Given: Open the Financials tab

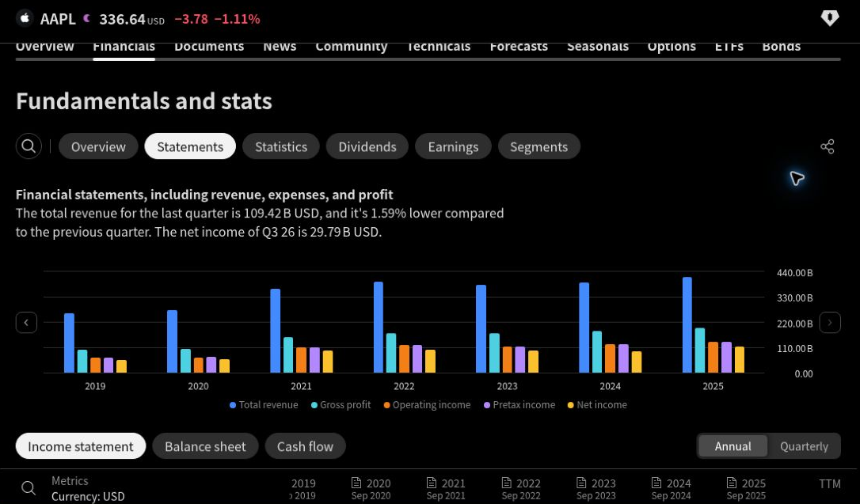Looking at the screenshot, I should [124, 47].
